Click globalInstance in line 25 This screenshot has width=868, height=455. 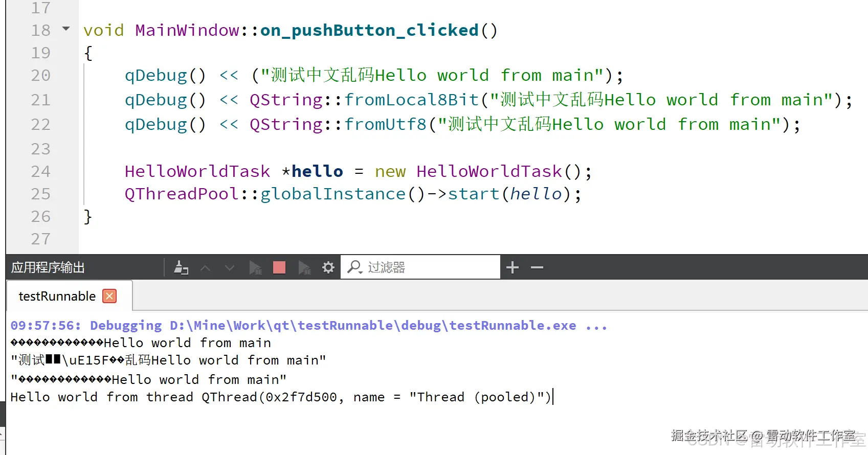coord(333,194)
